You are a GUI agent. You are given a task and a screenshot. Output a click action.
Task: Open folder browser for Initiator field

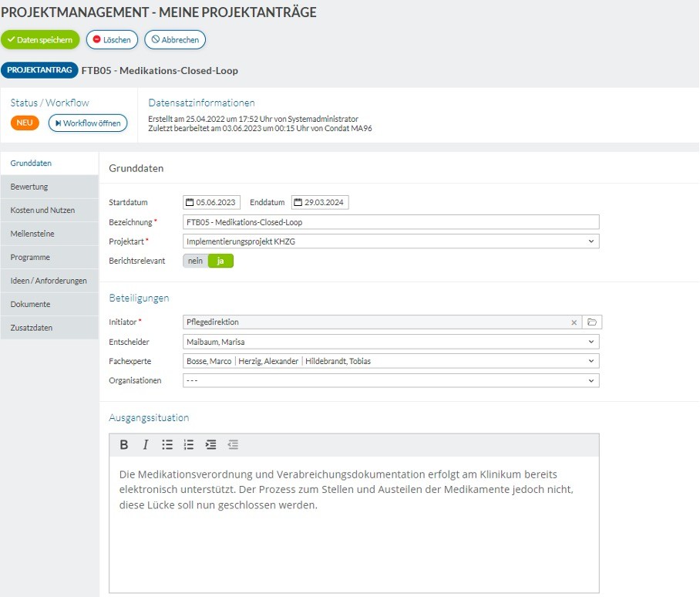click(x=592, y=322)
